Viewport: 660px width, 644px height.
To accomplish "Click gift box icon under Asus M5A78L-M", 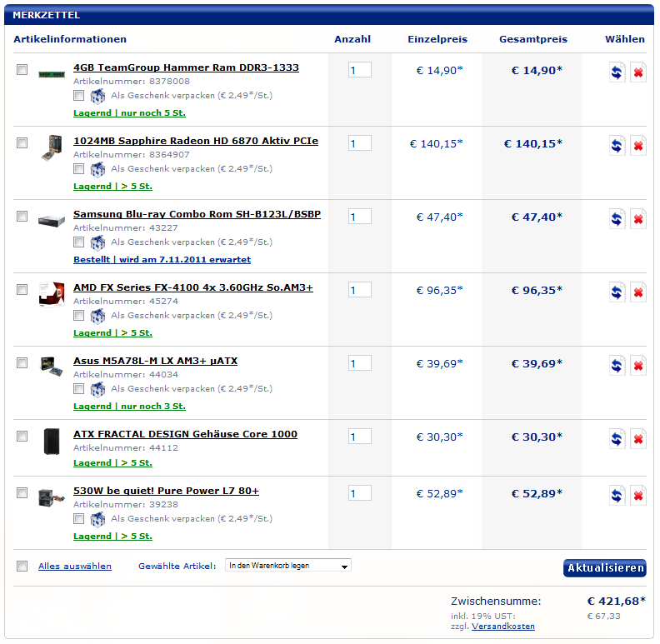I will [97, 389].
